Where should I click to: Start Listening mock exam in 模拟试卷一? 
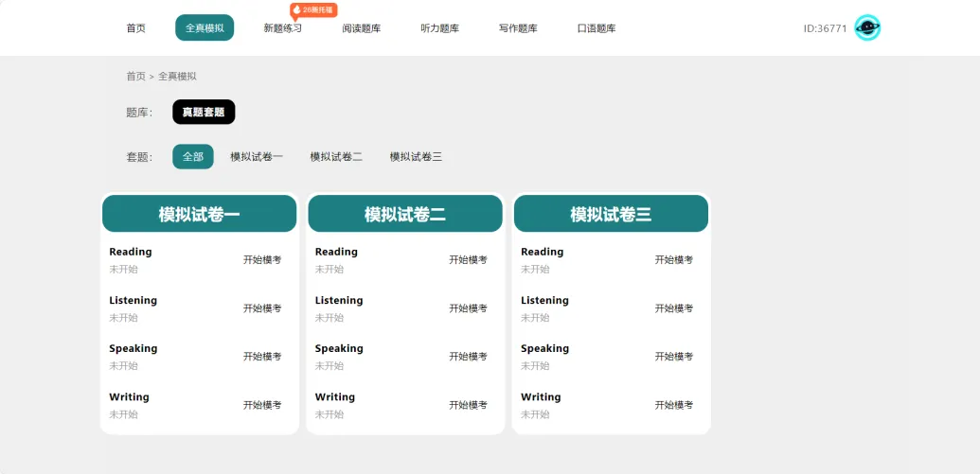click(x=262, y=307)
